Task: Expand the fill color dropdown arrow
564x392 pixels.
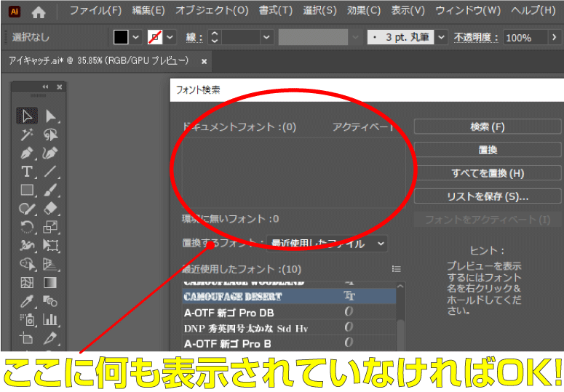Action: click(x=136, y=37)
